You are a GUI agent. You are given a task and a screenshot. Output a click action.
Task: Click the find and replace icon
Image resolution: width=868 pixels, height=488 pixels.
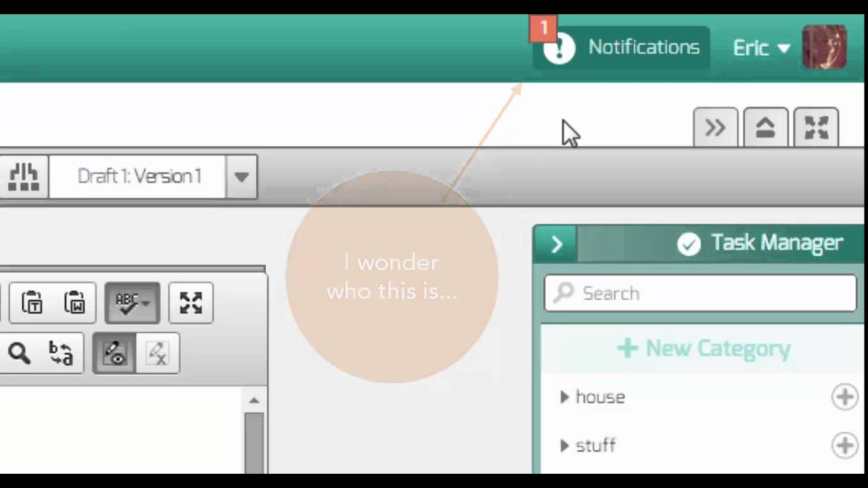tap(61, 353)
